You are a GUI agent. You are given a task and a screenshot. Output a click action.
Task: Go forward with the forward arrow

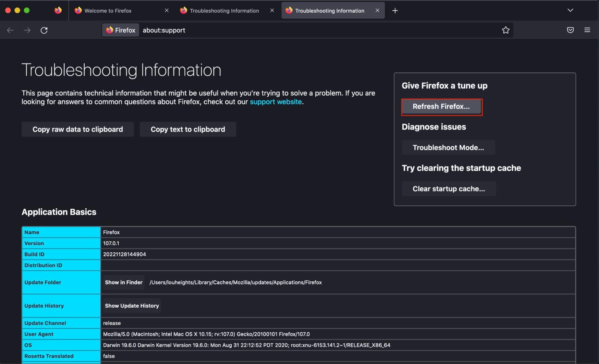27,30
